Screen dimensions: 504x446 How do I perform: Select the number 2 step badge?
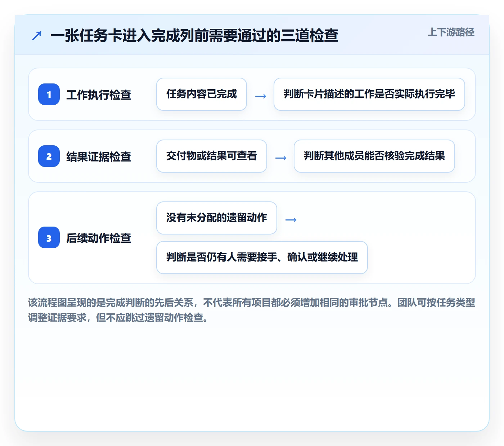click(49, 156)
